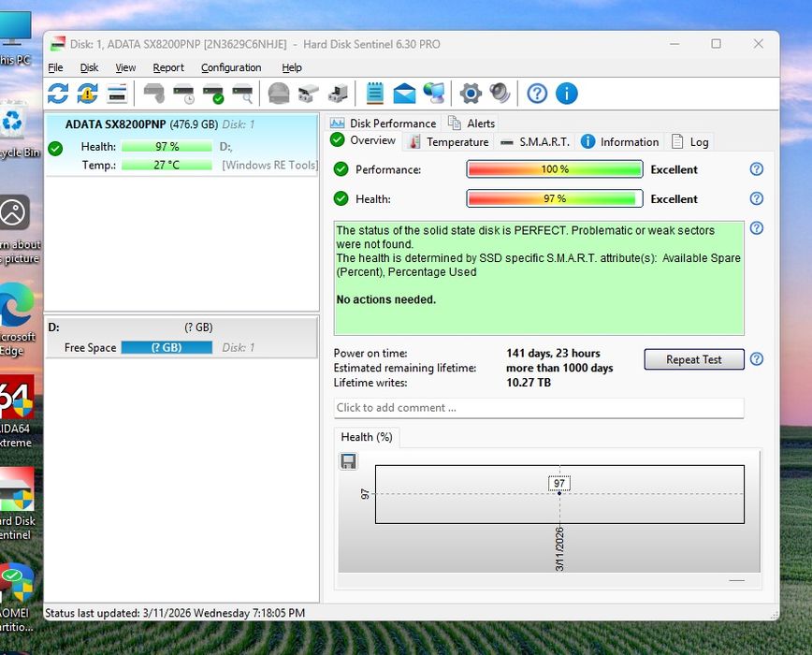Click the comment input field

click(x=539, y=408)
